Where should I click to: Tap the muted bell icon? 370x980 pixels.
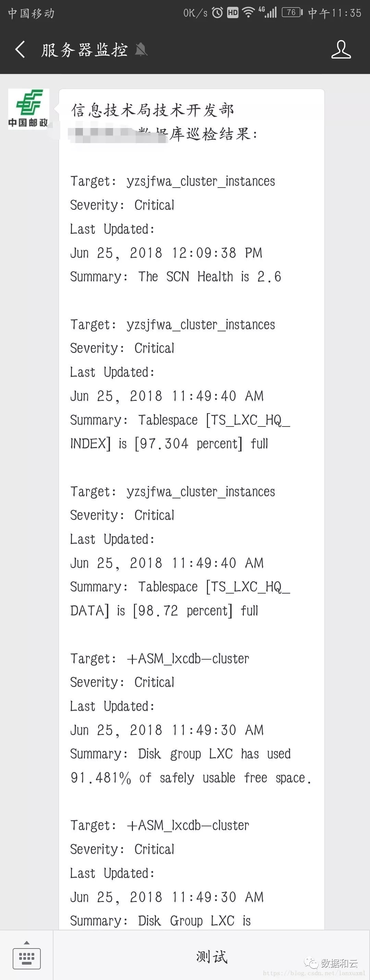141,50
